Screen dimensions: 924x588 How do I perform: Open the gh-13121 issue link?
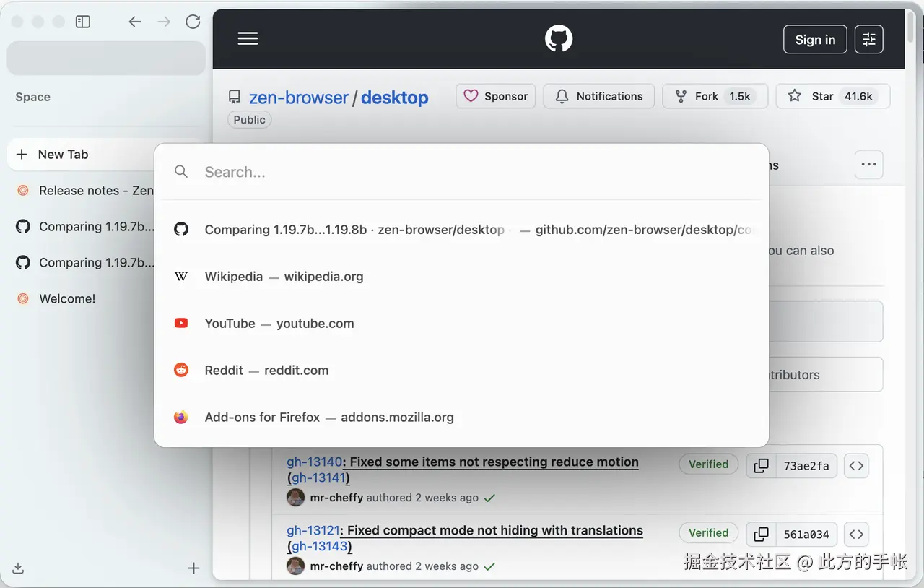pyautogui.click(x=313, y=531)
